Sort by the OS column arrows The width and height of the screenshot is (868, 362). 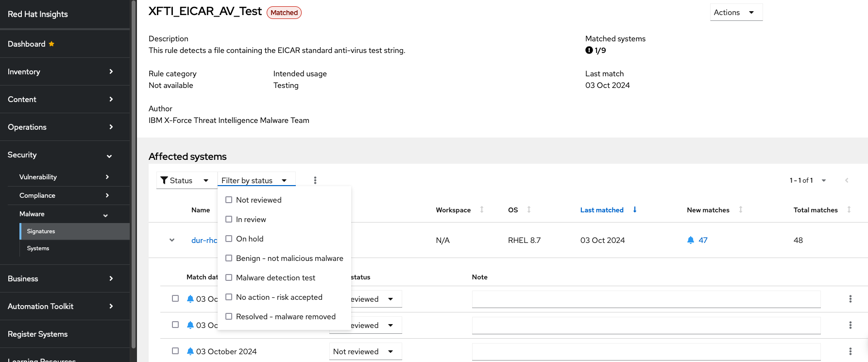point(529,209)
